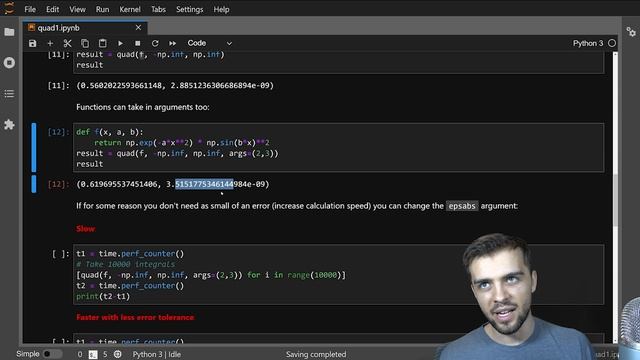Click the Slow timing code cell
Image resolution: width=640 pixels, height=360 pixels.
point(338,275)
